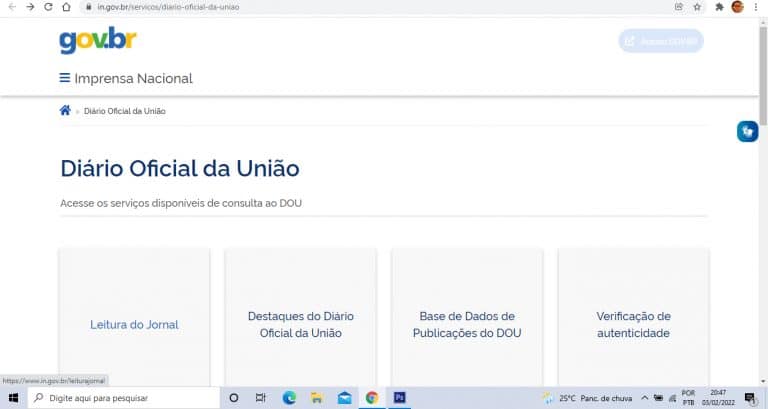
Task: Open Destaques do Diário Oficial da União card
Action: pos(301,317)
